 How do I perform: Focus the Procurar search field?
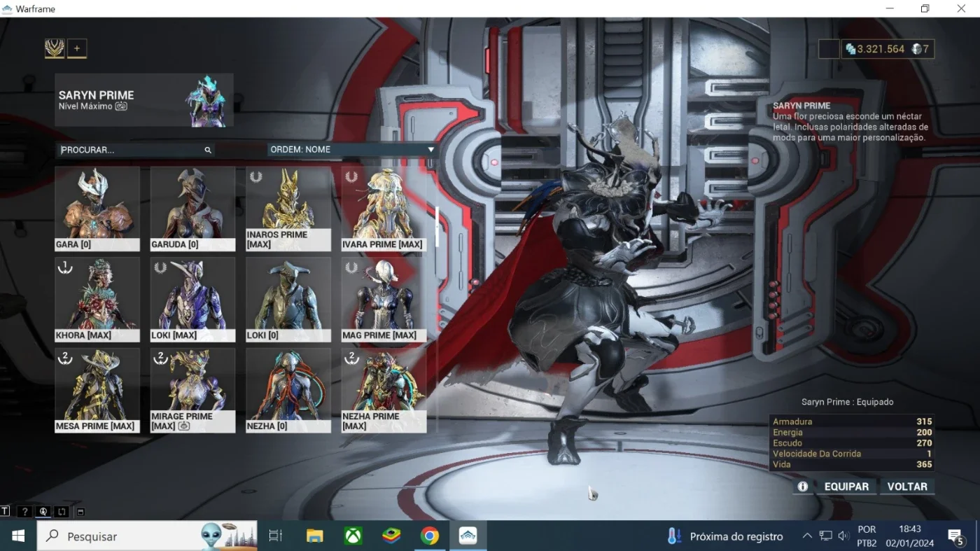pos(136,150)
